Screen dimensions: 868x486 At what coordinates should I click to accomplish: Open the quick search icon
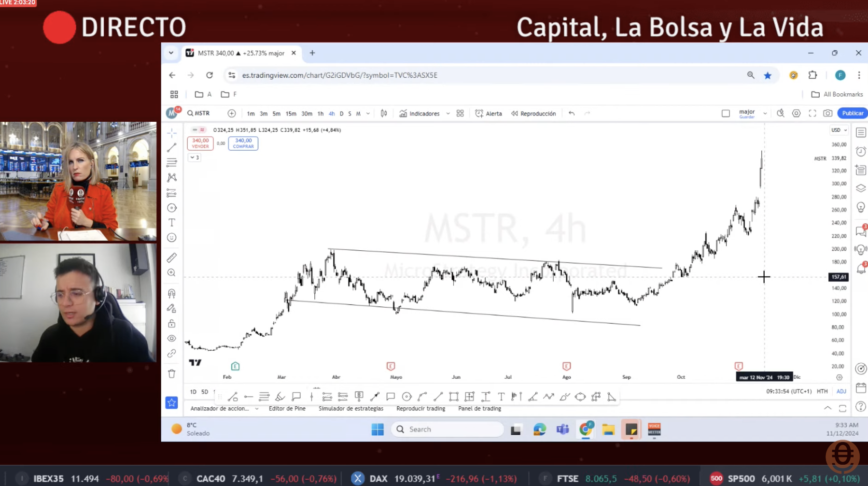click(781, 113)
